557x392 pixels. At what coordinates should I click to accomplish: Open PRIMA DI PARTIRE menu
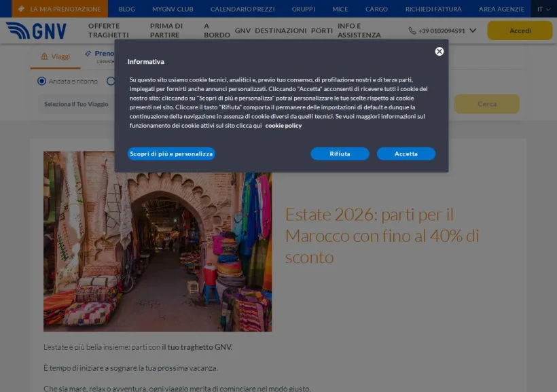click(x=166, y=31)
